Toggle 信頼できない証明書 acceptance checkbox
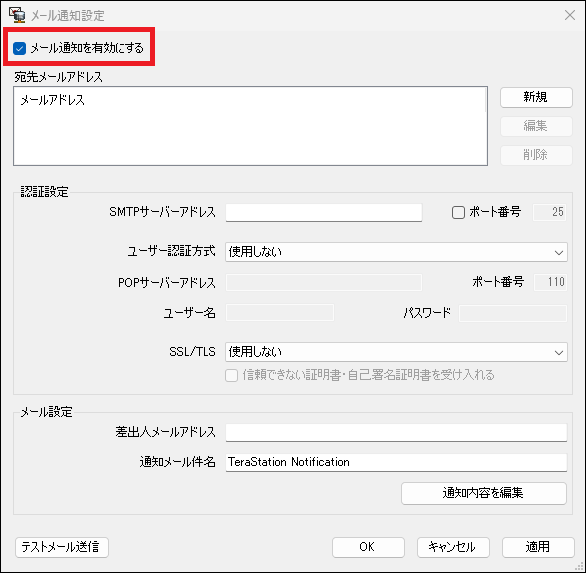The image size is (586, 573). tap(231, 375)
